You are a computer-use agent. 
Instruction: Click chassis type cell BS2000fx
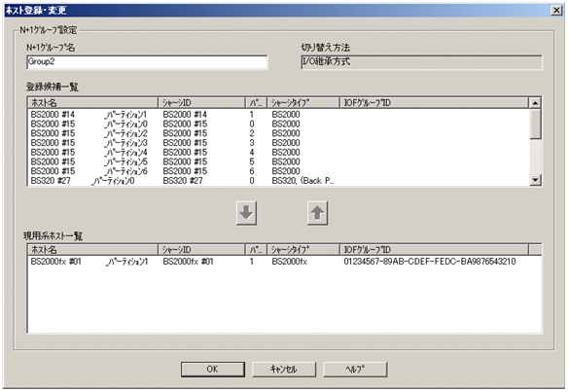tap(290, 262)
